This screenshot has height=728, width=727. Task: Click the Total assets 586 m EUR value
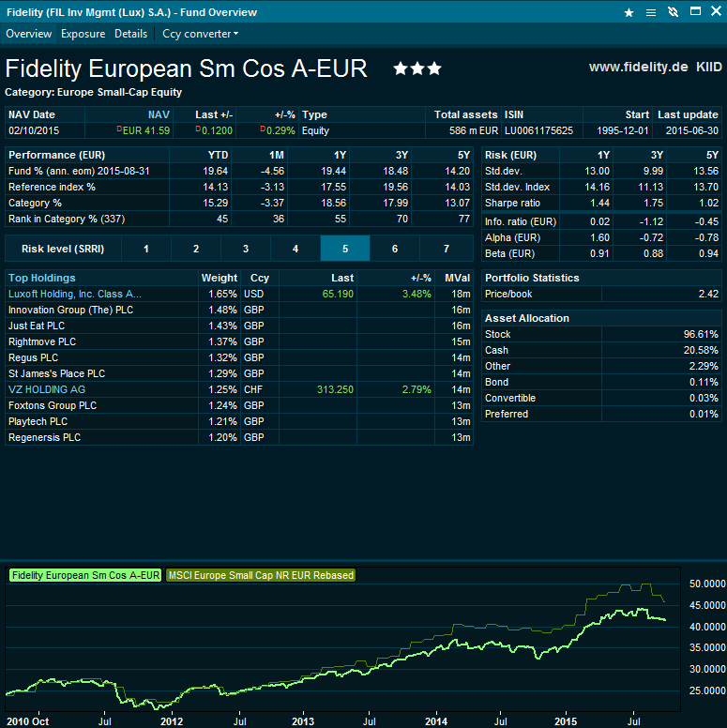[474, 131]
